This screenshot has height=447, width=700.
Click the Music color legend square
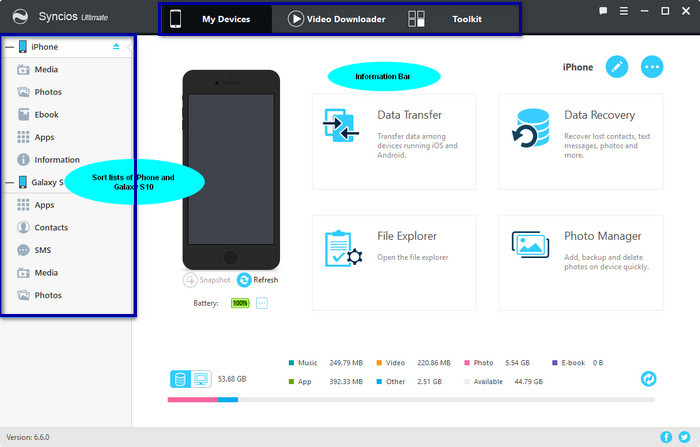292,363
